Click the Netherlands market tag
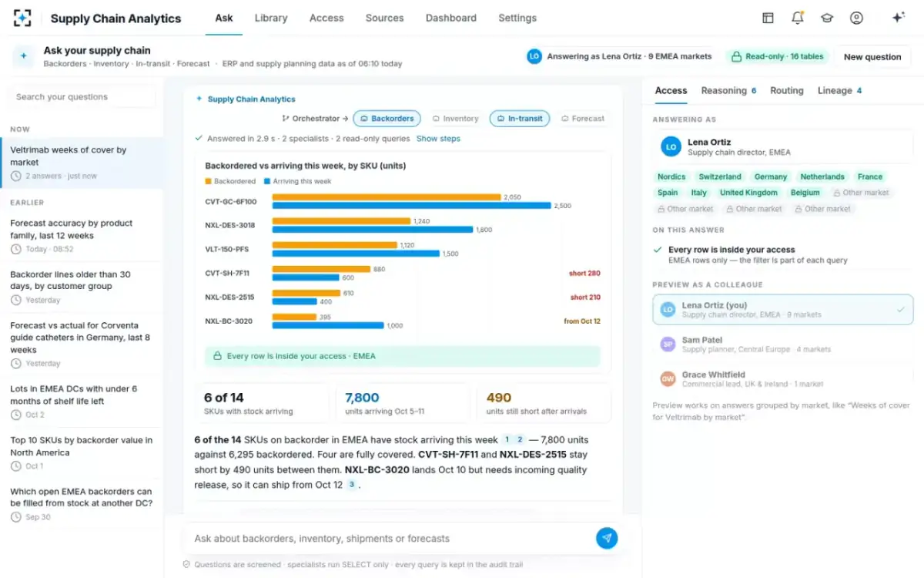Image resolution: width=924 pixels, height=578 pixels. pos(822,176)
